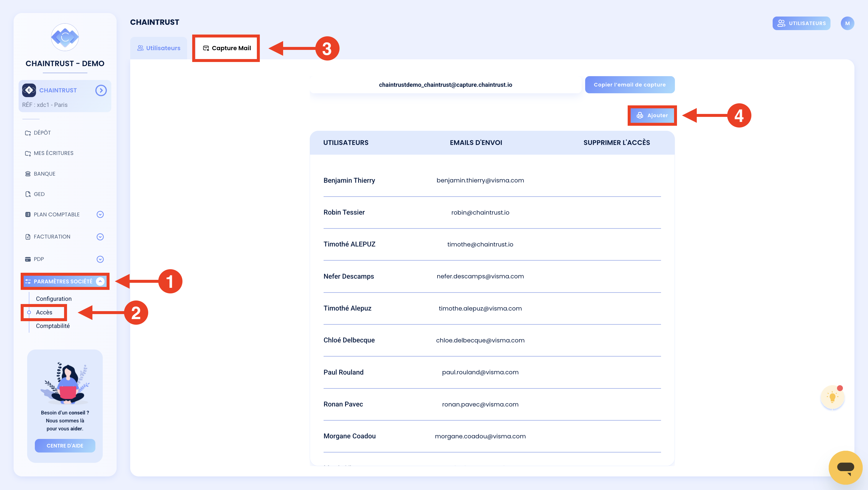This screenshot has height=490, width=868.
Task: Click the CENTRE D'AIDE button
Action: click(x=65, y=445)
